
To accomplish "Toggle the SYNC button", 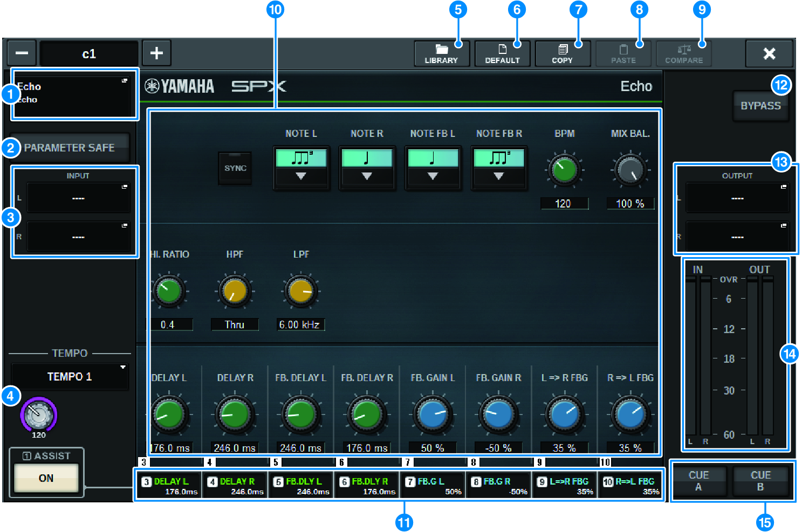I will [x=235, y=168].
